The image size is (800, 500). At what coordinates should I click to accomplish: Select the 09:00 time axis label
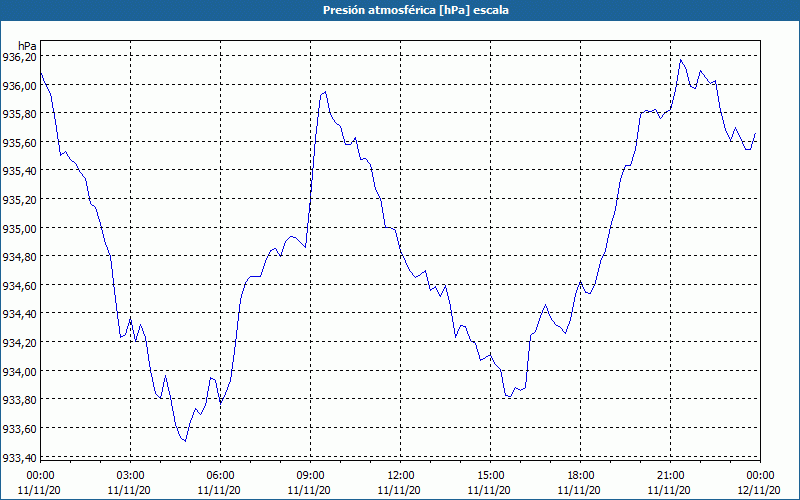311,476
